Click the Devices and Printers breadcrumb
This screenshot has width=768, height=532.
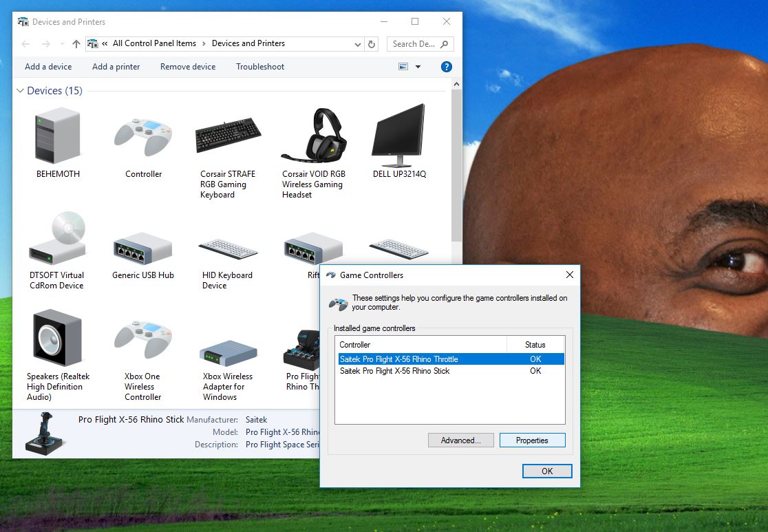click(248, 43)
